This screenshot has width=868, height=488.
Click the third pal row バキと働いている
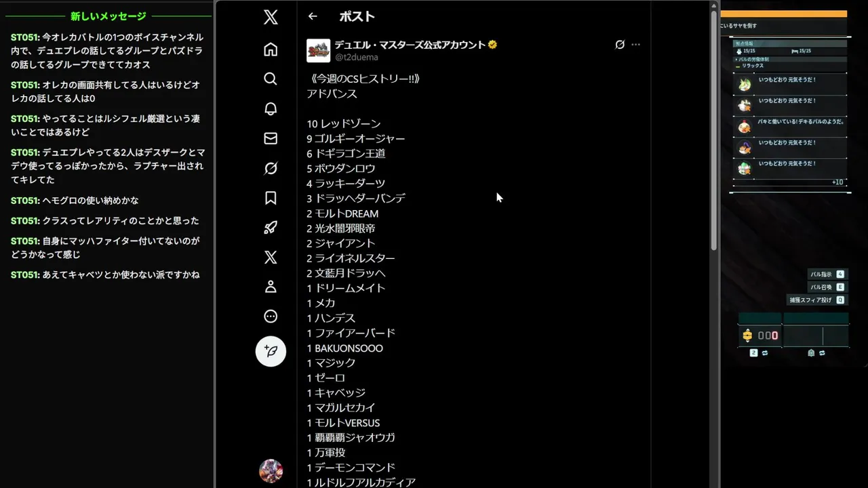pyautogui.click(x=791, y=126)
